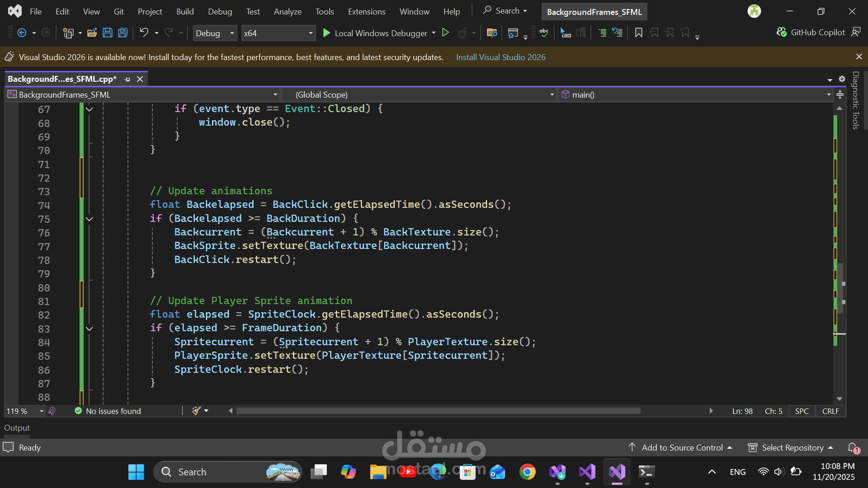Expand the main() member dropdown
The image size is (868, 488).
pos(828,94)
